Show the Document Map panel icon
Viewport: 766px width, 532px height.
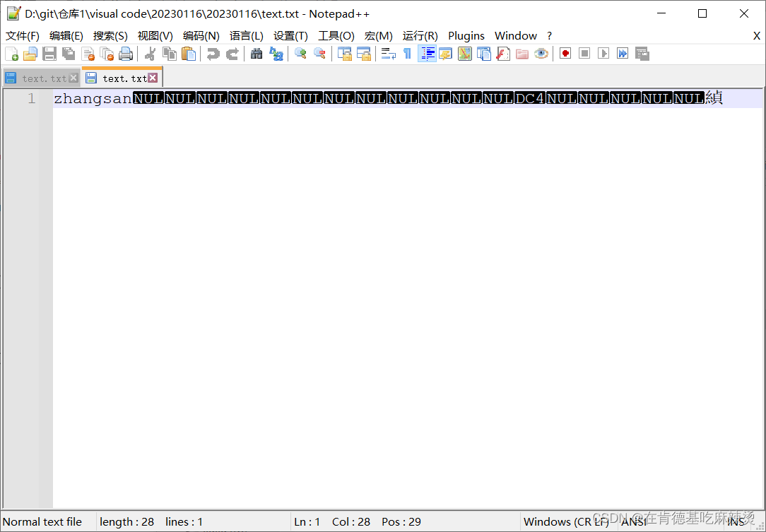464,53
